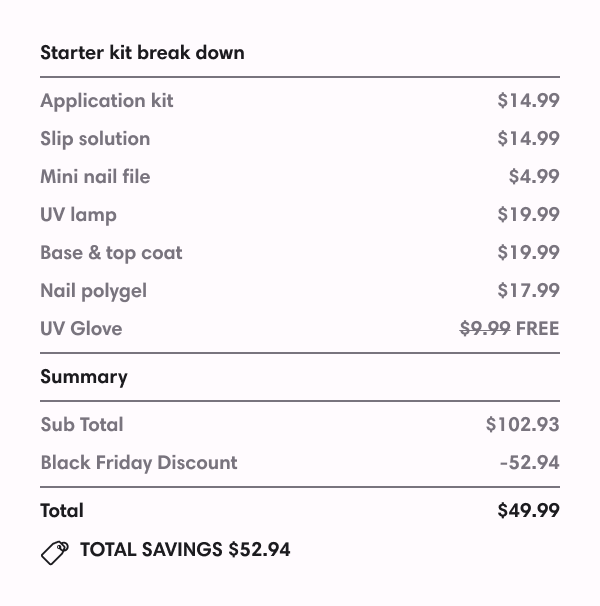This screenshot has height=606, width=600.
Task: Click the Slip solution label
Action: tap(95, 138)
